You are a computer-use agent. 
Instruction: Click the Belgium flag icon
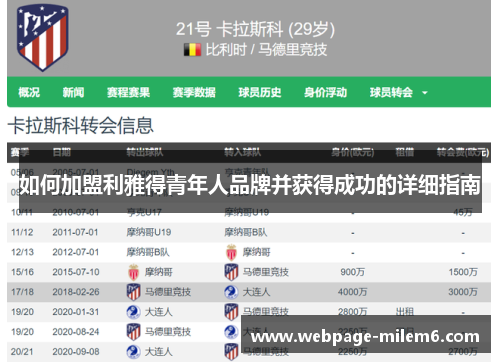[x=192, y=50]
